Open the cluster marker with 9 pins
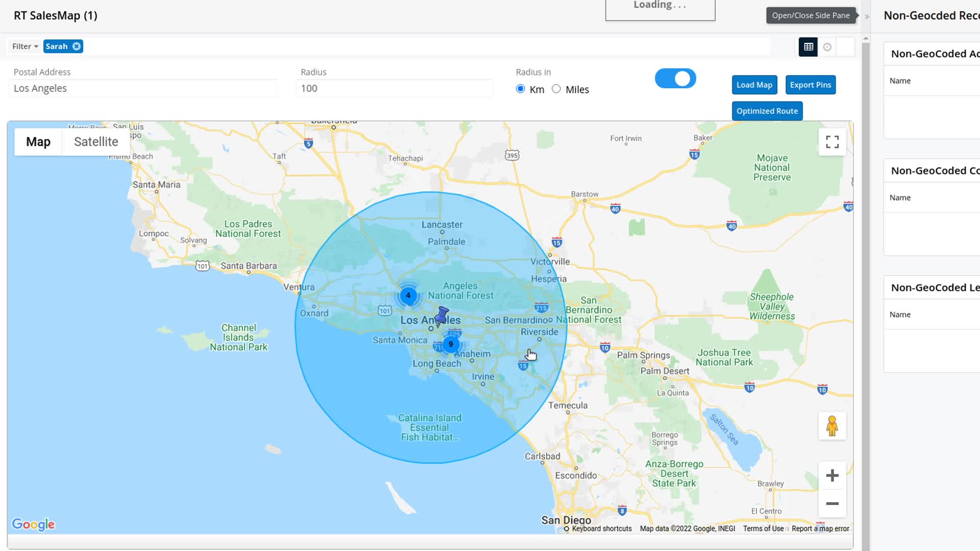The height and width of the screenshot is (551, 980). (x=451, y=344)
